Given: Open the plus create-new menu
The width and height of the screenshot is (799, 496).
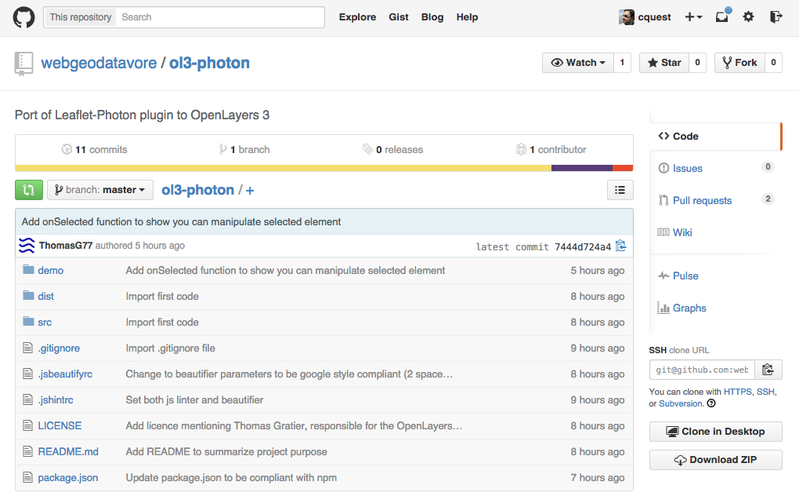Looking at the screenshot, I should tap(694, 17).
